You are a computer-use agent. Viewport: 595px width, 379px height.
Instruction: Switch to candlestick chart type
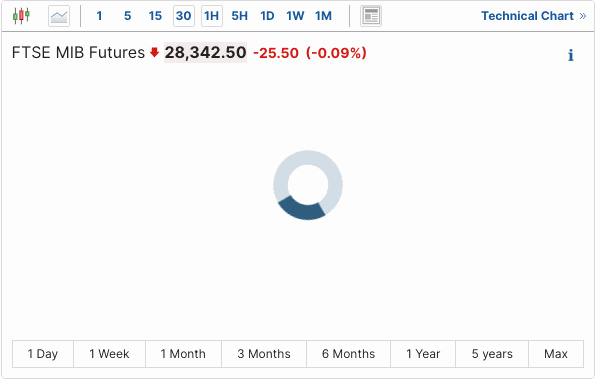(21, 16)
